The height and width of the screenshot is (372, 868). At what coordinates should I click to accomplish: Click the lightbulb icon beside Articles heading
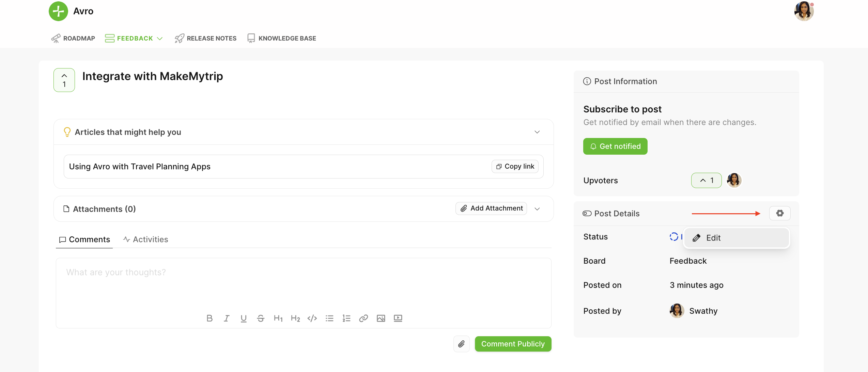pos(67,132)
